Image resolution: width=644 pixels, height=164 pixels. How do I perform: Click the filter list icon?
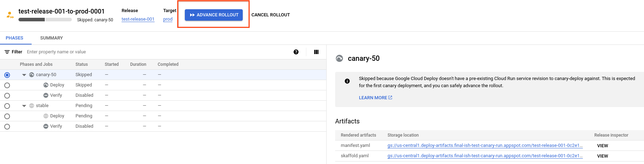[7, 52]
